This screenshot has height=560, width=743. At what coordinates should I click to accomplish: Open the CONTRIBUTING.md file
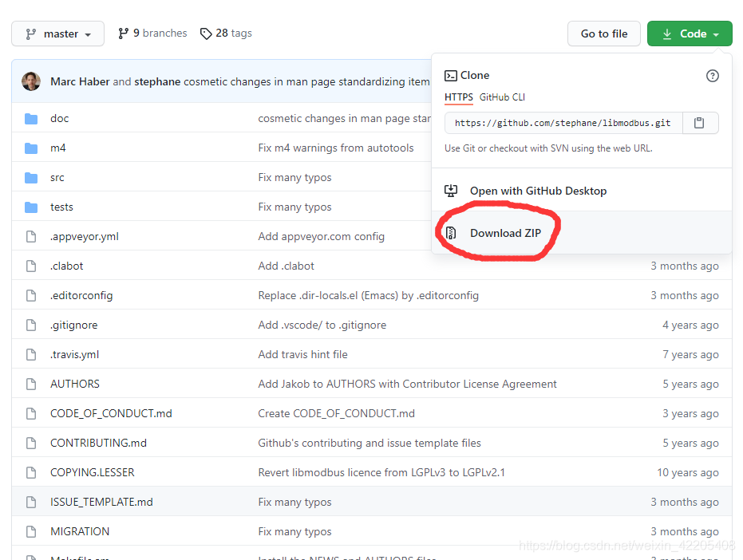tap(99, 443)
